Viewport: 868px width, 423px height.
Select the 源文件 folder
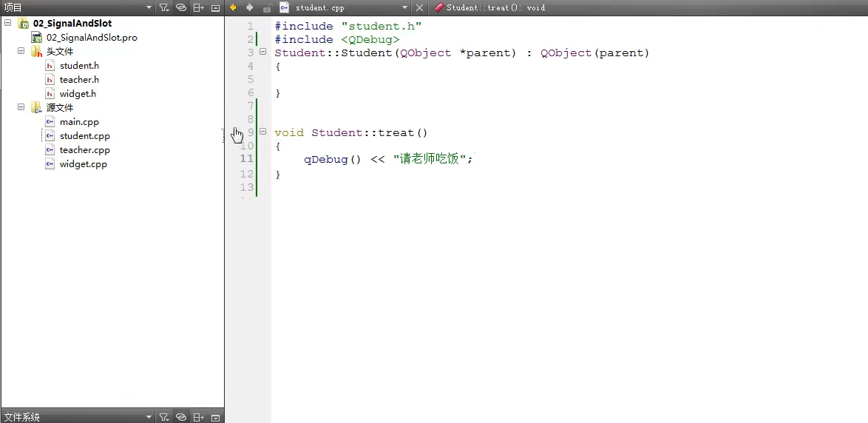(x=60, y=108)
